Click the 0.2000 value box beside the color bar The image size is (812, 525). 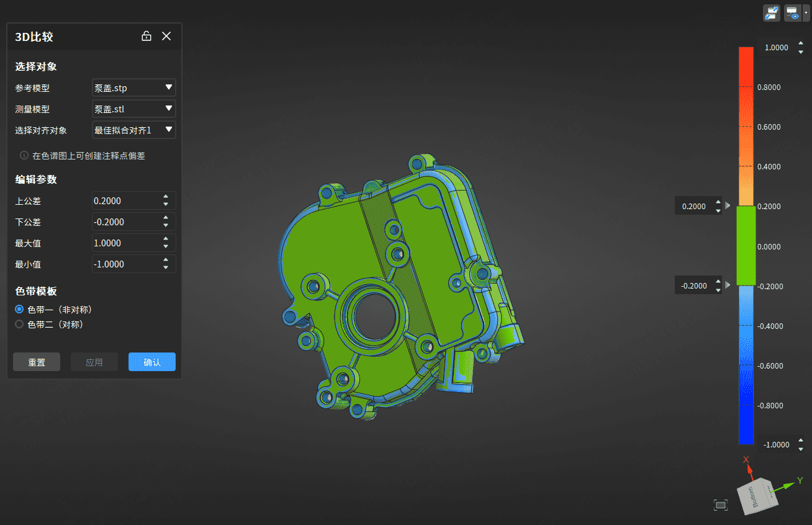(x=694, y=206)
